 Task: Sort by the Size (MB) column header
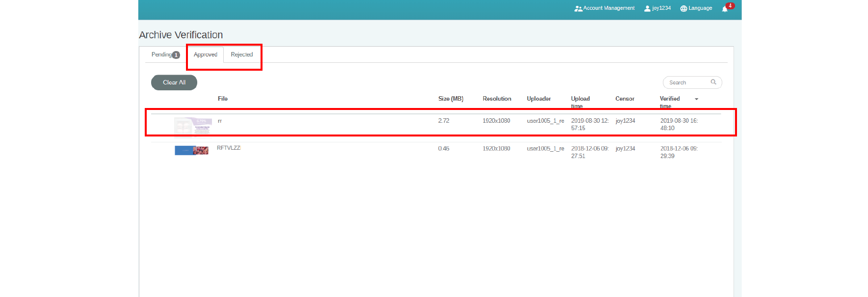tap(450, 99)
